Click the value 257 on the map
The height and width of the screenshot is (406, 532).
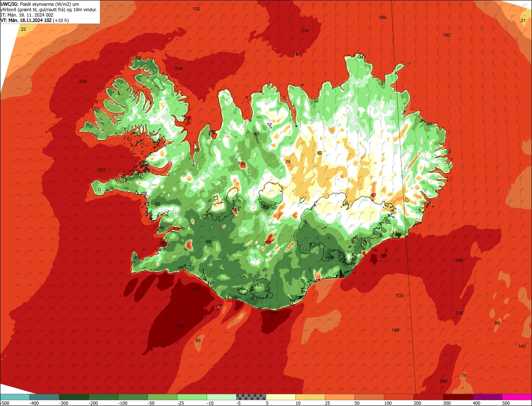[102, 170]
